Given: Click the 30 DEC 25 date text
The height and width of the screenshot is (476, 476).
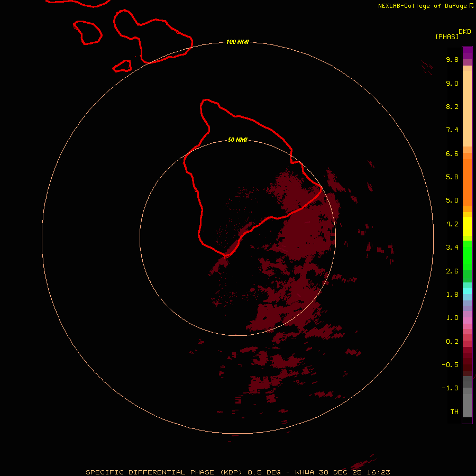Looking at the screenshot, I should click(341, 472).
